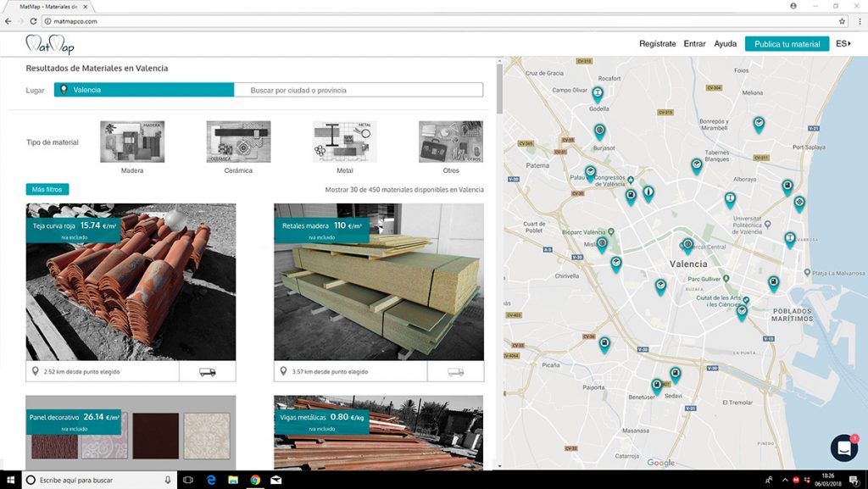Click map marker near Sedaví

click(676, 375)
